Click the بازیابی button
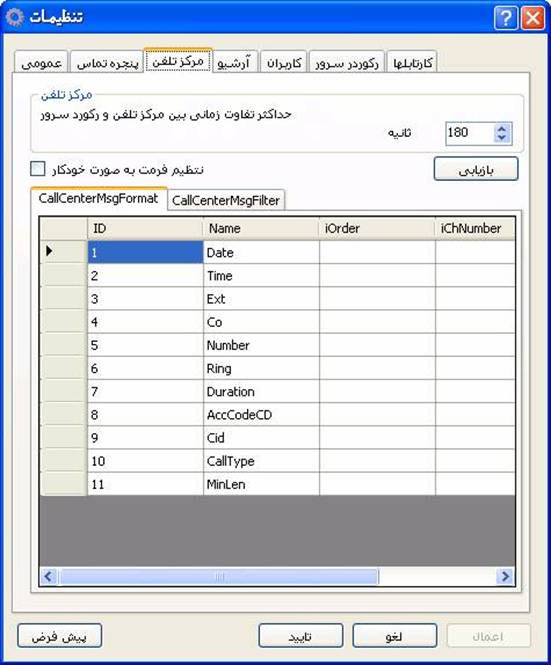 (x=475, y=169)
